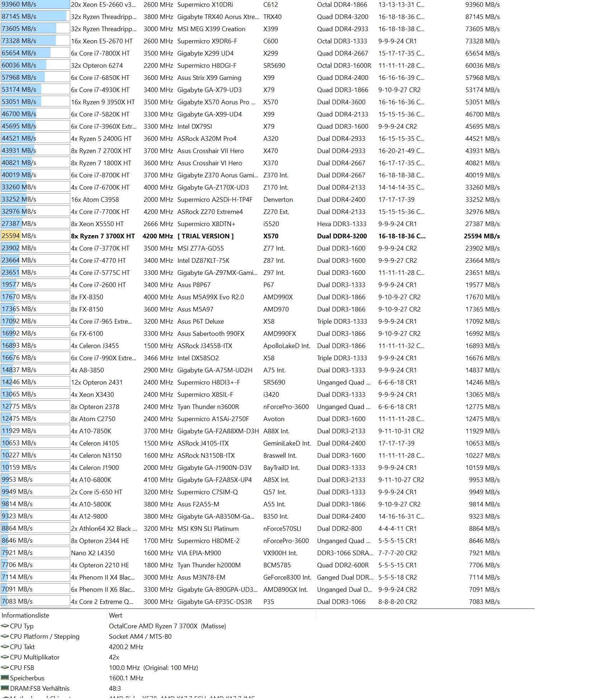Select the 6x Core i7-8700K HT entry

point(100,175)
